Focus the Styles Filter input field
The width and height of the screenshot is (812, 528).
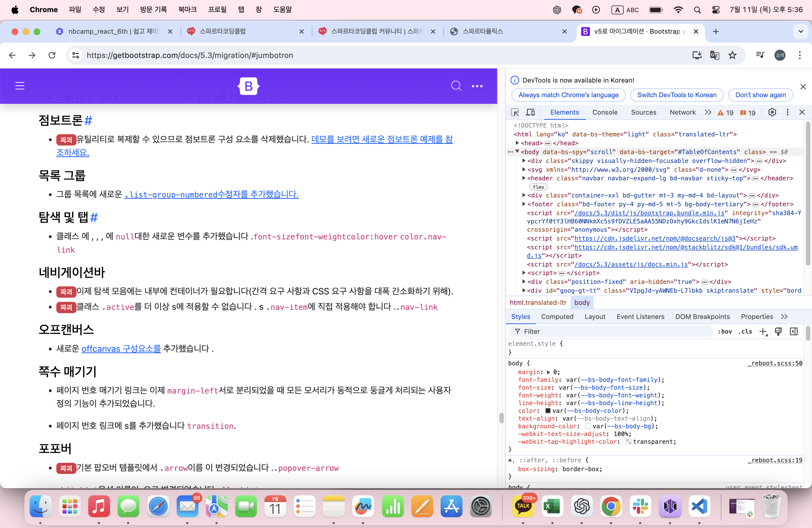[x=611, y=332]
